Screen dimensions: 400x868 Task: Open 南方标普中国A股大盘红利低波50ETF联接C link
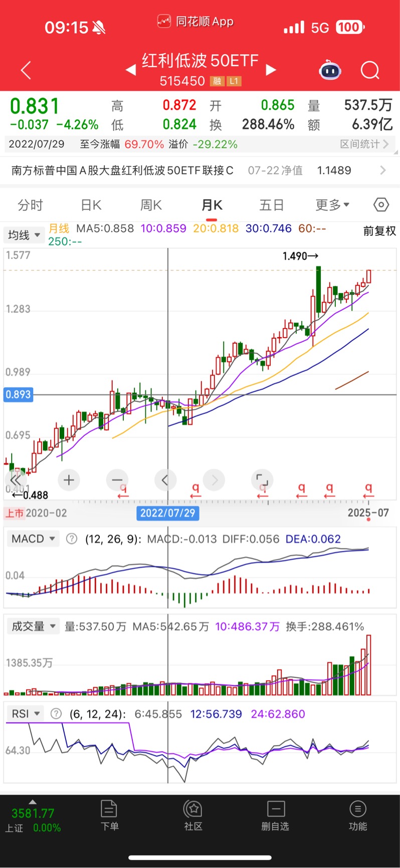[x=122, y=171]
